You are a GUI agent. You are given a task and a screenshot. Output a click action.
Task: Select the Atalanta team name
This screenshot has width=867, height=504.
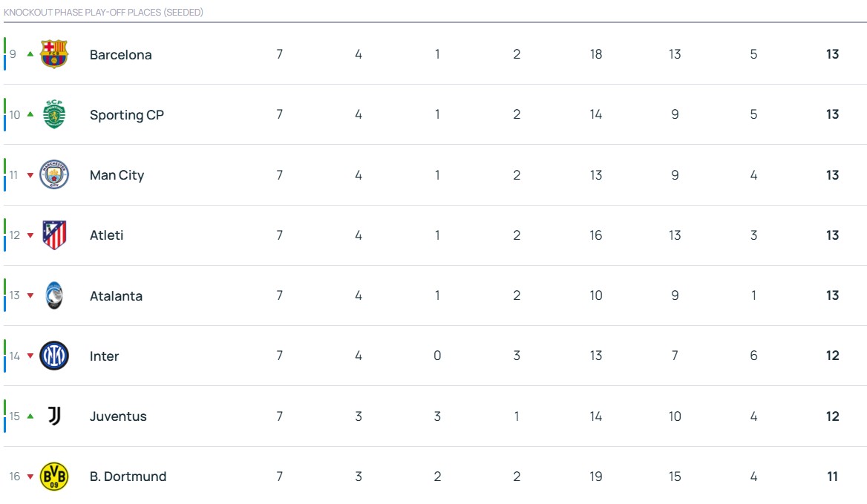pos(116,295)
